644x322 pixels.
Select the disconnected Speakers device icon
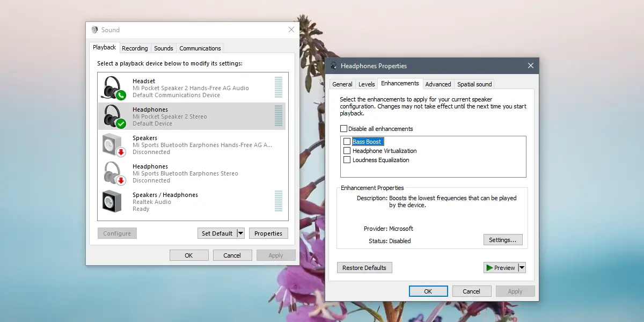click(113, 144)
